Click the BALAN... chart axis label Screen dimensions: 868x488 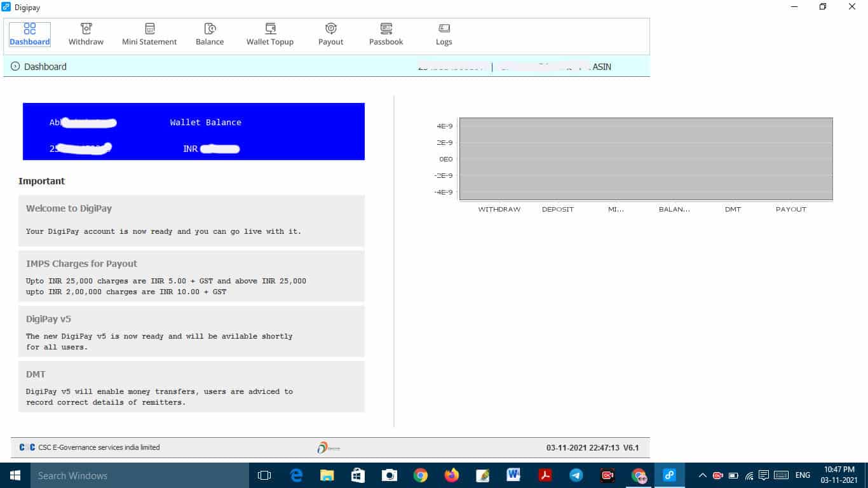674,209
